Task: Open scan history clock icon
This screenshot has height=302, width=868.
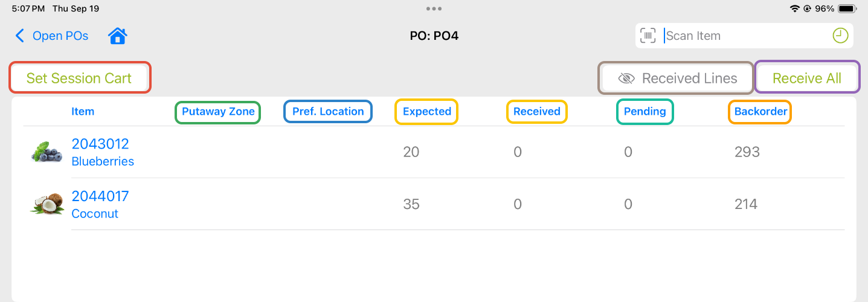Action: pos(840,36)
